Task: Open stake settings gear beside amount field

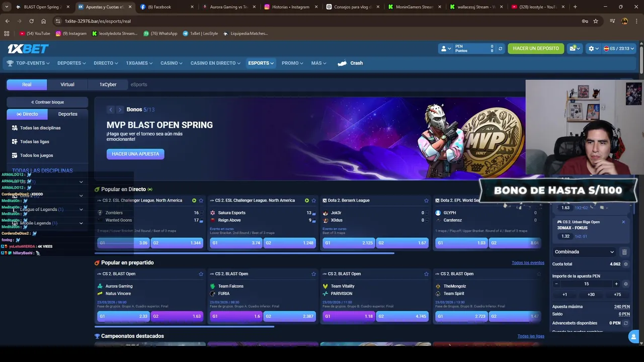Action: [x=626, y=284]
